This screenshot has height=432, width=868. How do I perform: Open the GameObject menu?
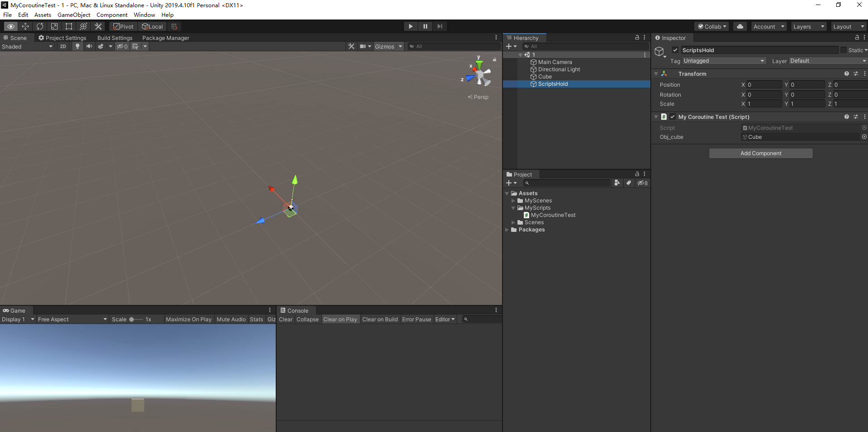[x=74, y=15]
